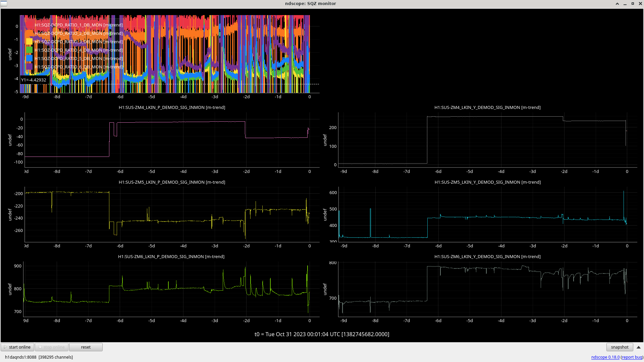Click the ZM4_LKIN_Y_DEMOD_SIG_INMON plot title

[487, 108]
